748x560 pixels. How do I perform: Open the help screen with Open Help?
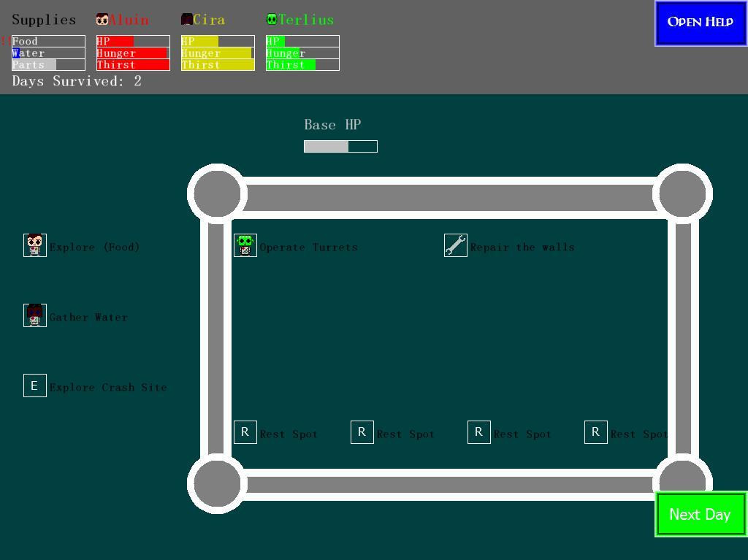click(x=701, y=23)
